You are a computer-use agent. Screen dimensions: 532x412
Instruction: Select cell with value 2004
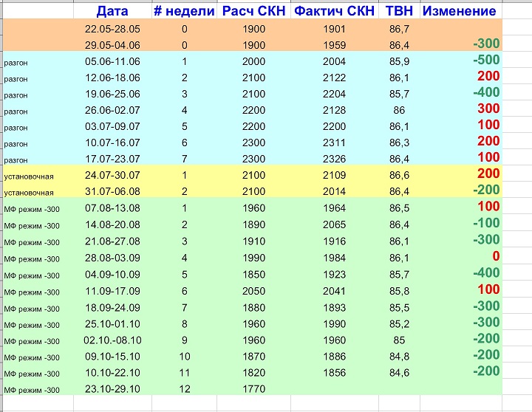(335, 61)
